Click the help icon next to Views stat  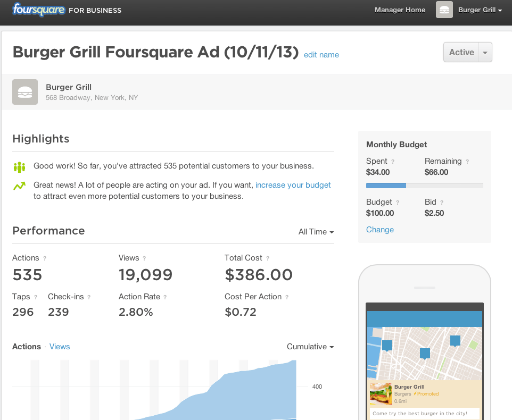click(144, 258)
